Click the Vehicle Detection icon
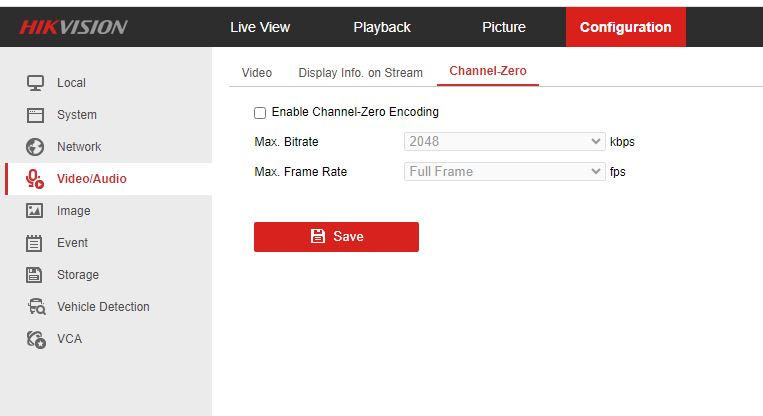 point(35,307)
